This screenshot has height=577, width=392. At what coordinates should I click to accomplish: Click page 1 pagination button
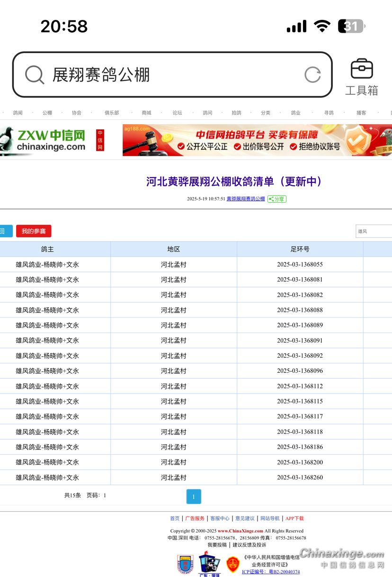194,496
